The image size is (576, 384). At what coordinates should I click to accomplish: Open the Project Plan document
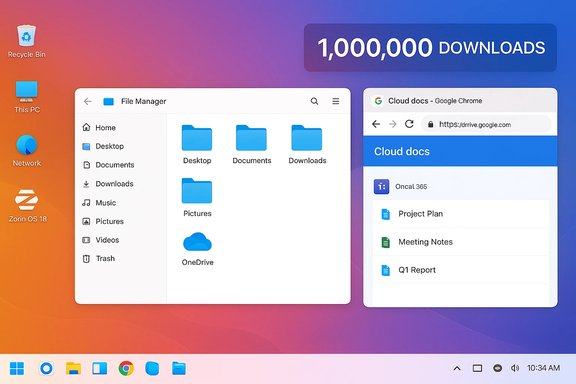pyautogui.click(x=461, y=214)
